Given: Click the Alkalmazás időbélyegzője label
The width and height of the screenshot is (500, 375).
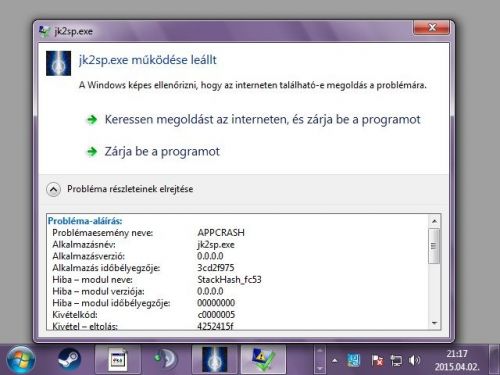Looking at the screenshot, I should 106,268.
